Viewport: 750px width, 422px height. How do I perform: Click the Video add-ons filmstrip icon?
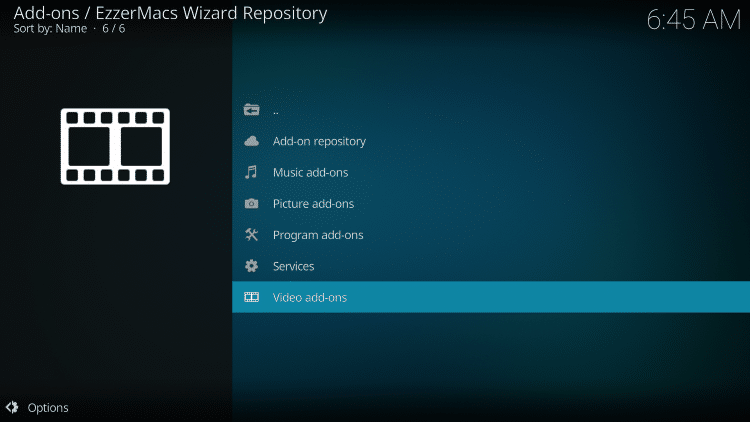(251, 297)
